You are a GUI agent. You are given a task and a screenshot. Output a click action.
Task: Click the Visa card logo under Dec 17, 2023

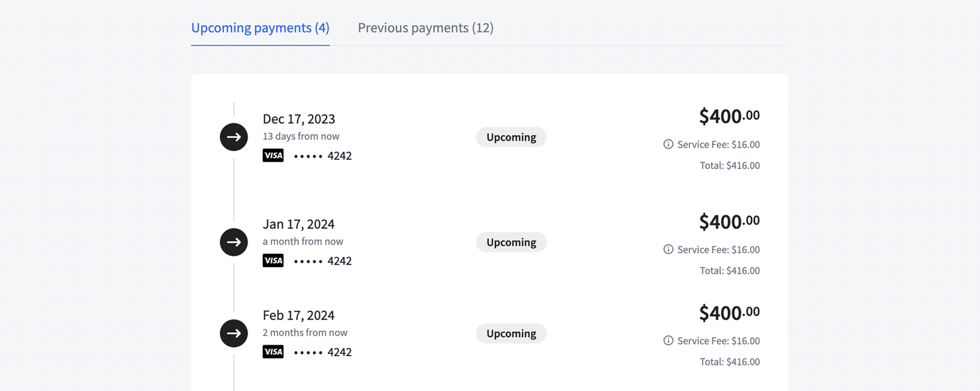coord(273,156)
